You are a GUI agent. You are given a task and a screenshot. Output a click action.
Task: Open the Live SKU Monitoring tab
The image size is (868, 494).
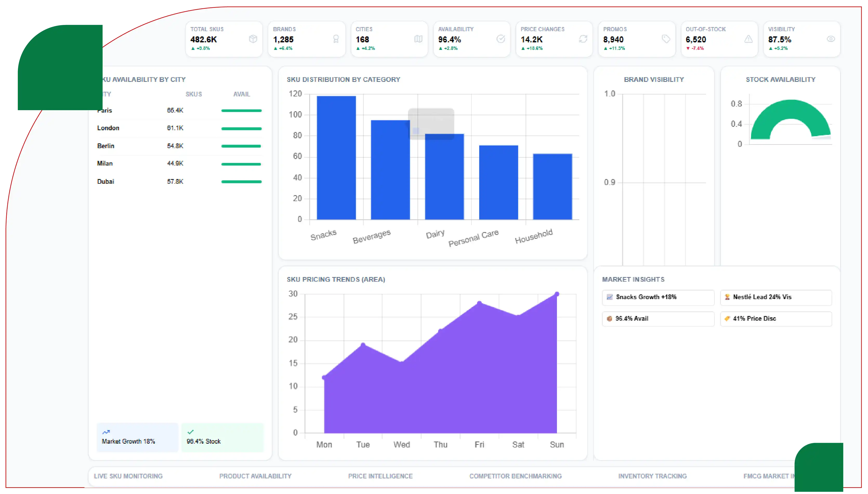click(x=128, y=476)
